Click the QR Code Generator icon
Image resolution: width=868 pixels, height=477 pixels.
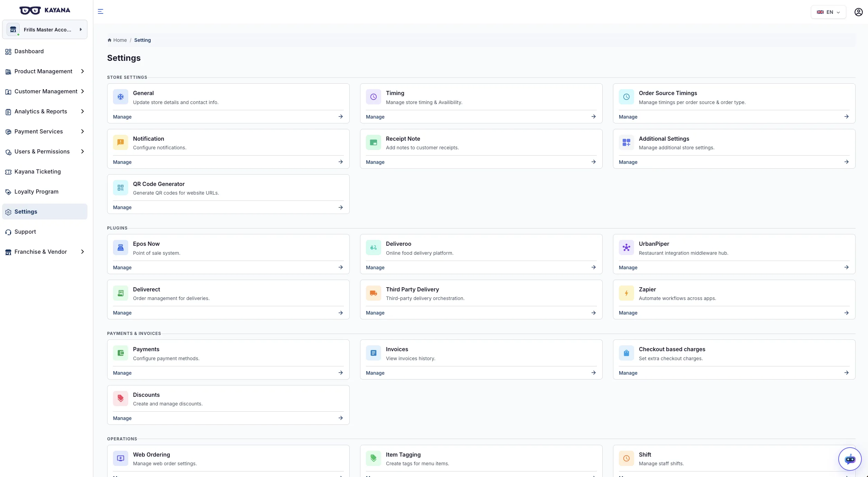[121, 188]
